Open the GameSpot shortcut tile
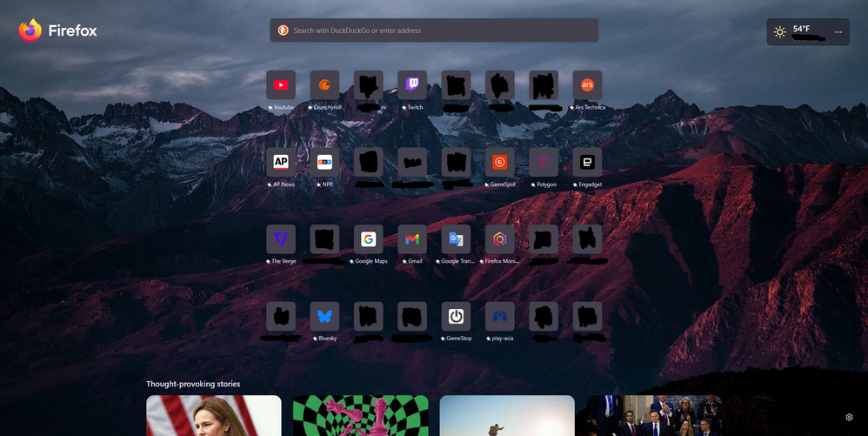 coord(500,162)
